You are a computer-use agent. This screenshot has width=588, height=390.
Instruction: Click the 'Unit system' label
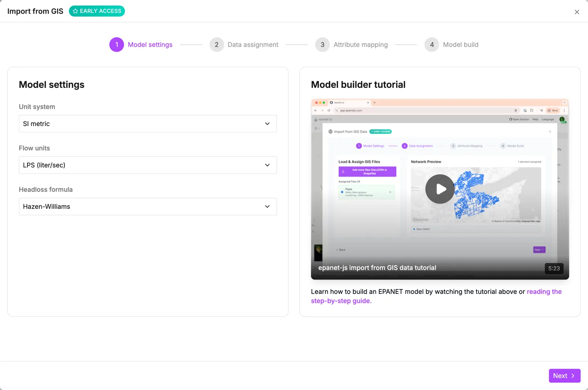click(37, 107)
